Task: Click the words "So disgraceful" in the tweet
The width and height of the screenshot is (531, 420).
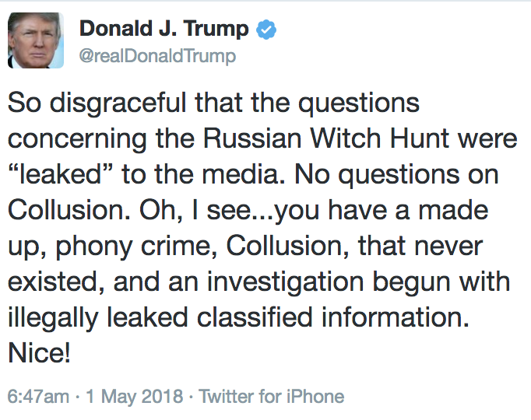Action: 87,104
